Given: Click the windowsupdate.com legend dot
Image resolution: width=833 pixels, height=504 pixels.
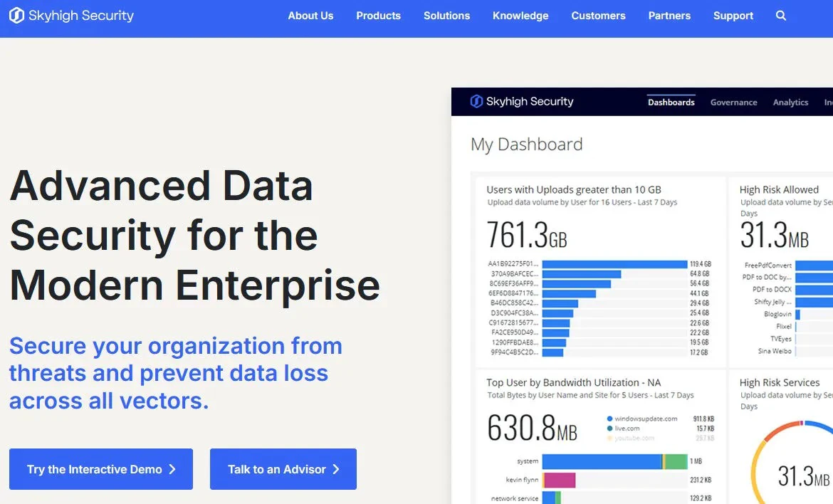Looking at the screenshot, I should (x=610, y=419).
